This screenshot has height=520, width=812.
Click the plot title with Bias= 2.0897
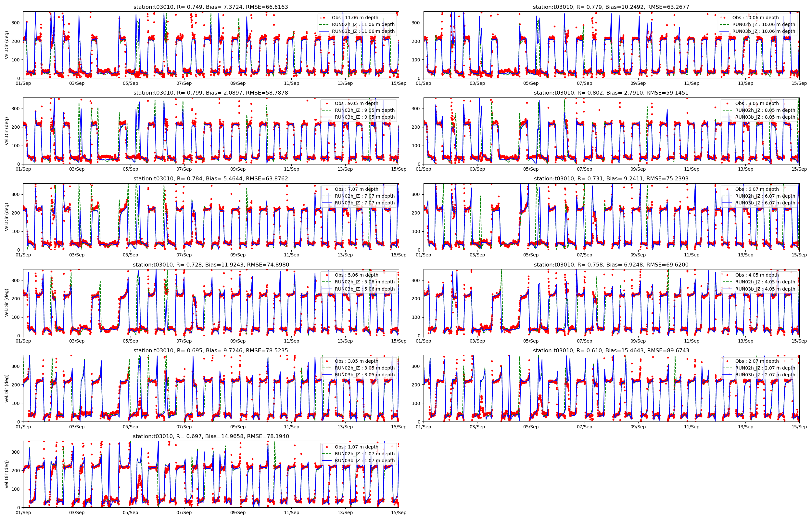(x=210, y=93)
